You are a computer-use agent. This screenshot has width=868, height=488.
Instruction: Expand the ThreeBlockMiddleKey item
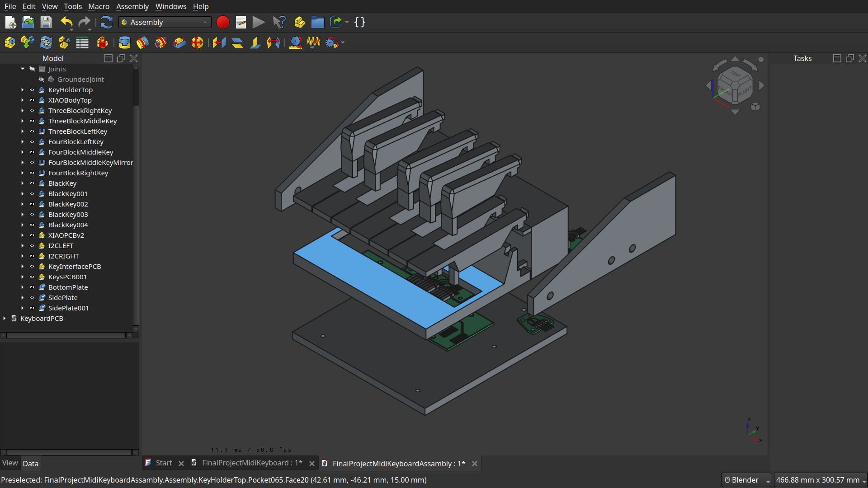(23, 121)
